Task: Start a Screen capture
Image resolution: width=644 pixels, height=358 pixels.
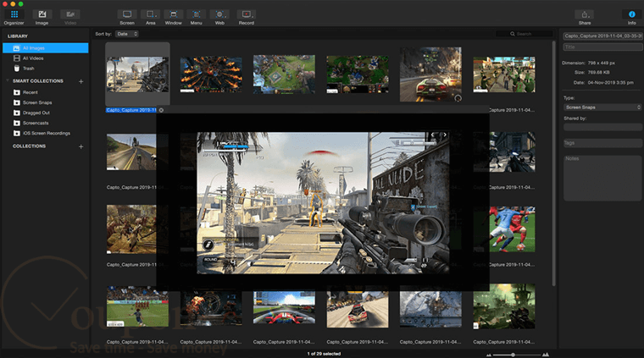Action: point(127,17)
